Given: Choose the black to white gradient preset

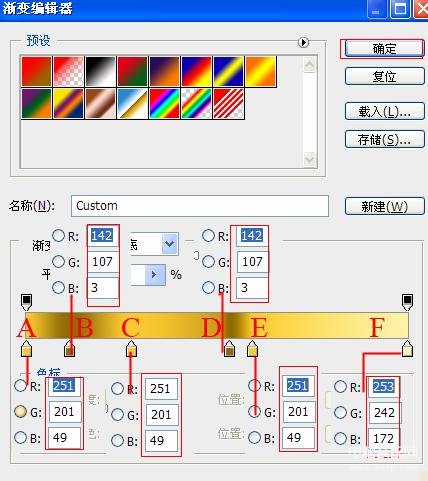Looking at the screenshot, I should 101,71.
